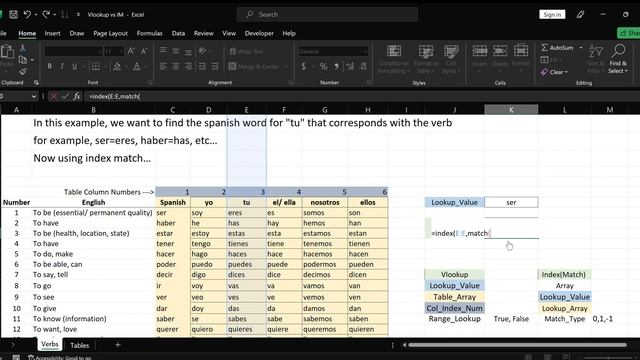
Task: Increase font size with large A icon
Action: coord(131,51)
